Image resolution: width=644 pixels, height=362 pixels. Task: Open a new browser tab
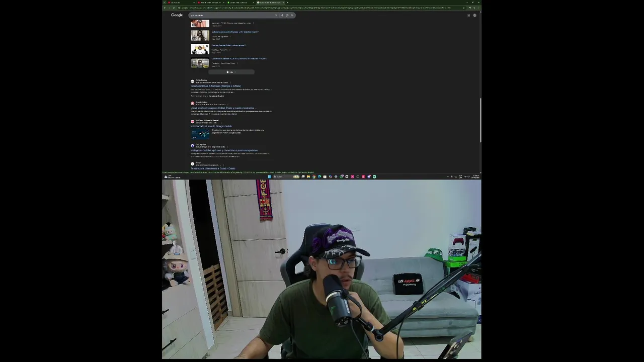(287, 3)
